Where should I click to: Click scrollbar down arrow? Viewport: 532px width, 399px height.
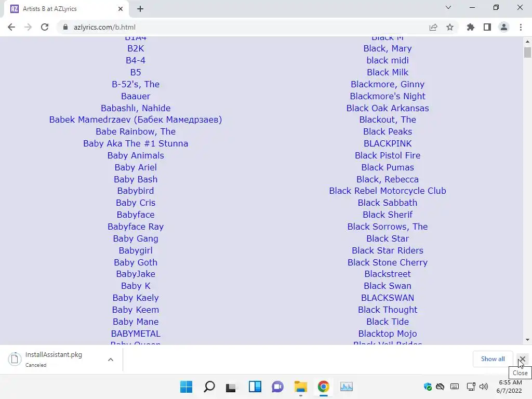coord(527,340)
